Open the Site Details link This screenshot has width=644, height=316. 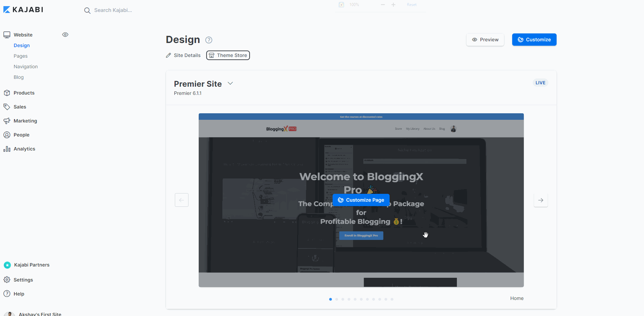point(187,55)
